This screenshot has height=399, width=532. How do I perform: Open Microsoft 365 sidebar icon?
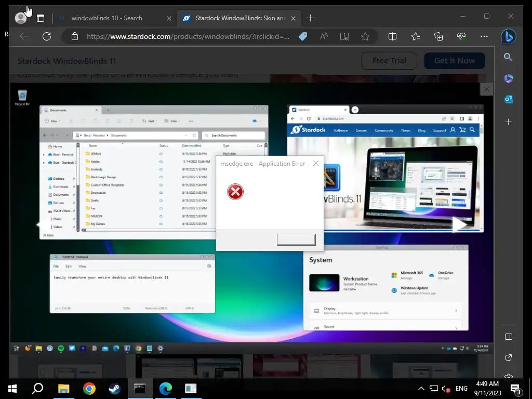[508, 78]
